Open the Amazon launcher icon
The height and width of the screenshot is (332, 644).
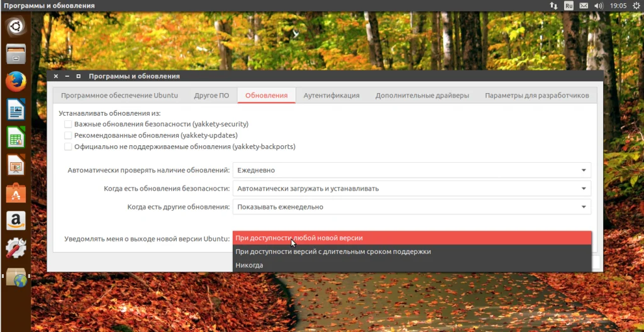pos(16,221)
